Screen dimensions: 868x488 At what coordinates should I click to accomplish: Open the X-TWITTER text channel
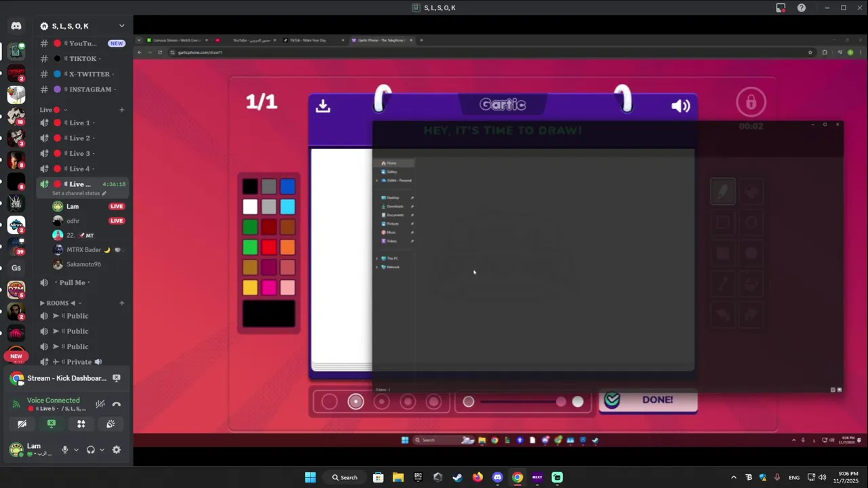pos(83,74)
